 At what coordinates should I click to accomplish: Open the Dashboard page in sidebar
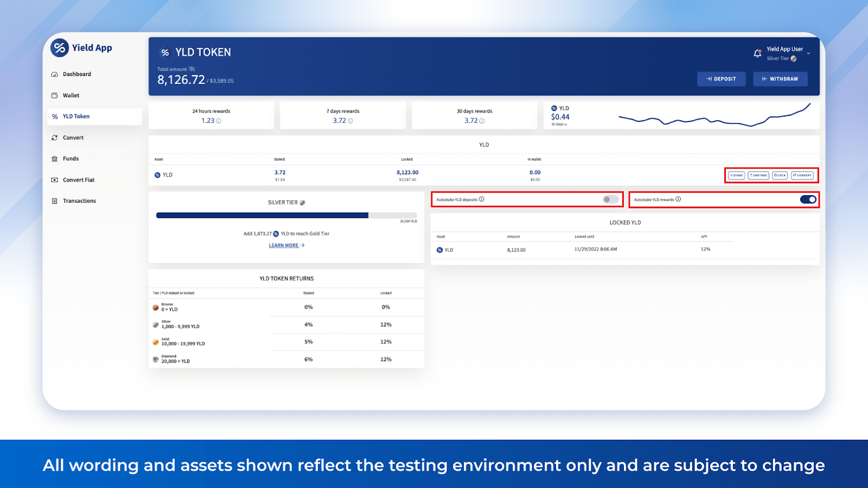(x=76, y=74)
